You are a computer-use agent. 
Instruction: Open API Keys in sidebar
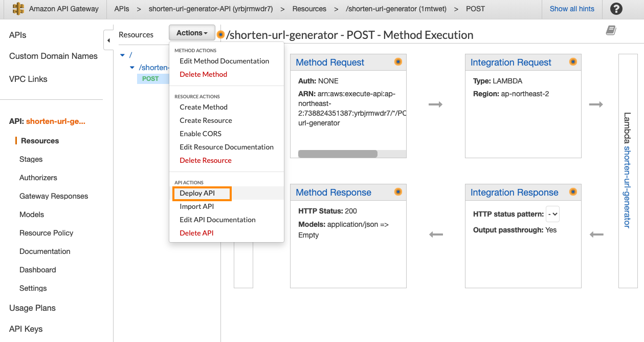coord(26,329)
